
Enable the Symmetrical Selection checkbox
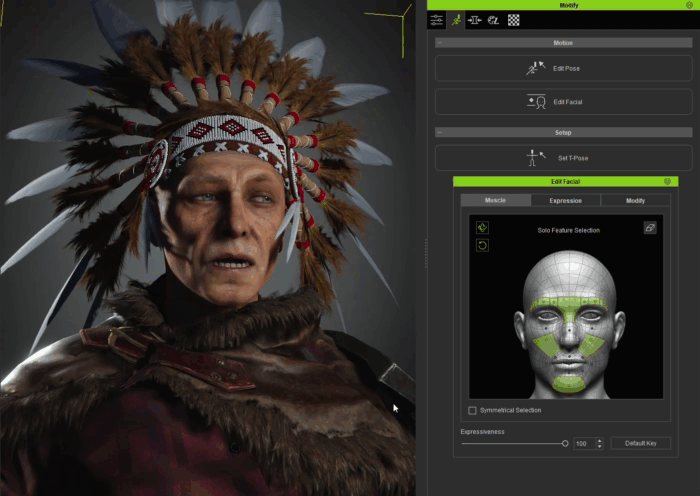(x=472, y=410)
